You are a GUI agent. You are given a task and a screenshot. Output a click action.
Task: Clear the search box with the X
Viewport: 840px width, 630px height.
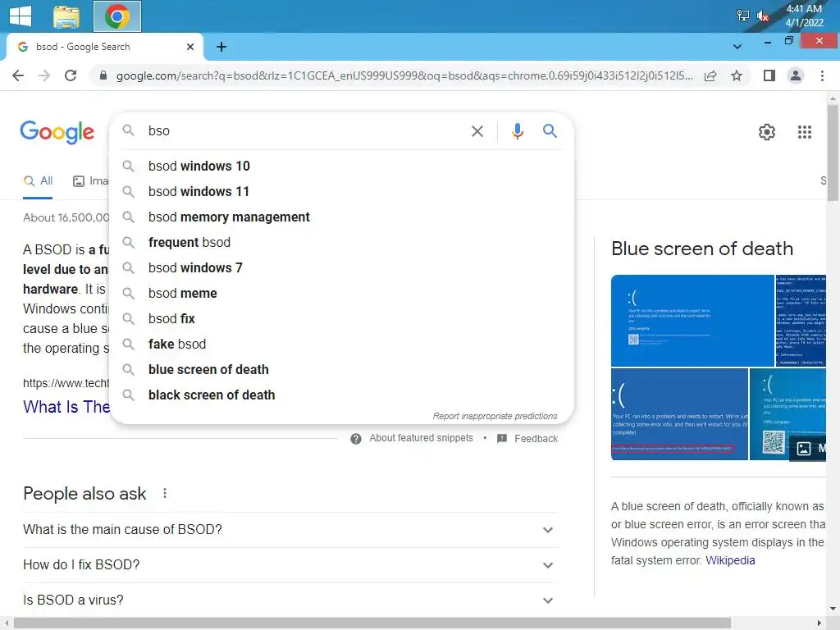[x=477, y=131]
